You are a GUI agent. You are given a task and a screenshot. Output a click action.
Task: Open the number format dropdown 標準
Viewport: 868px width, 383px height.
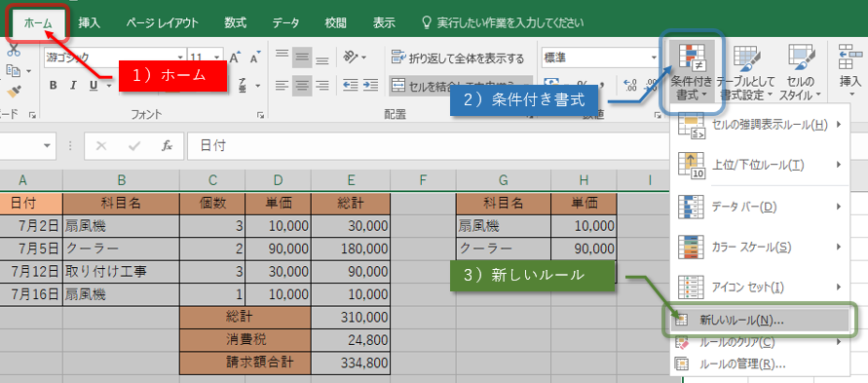click(x=654, y=57)
